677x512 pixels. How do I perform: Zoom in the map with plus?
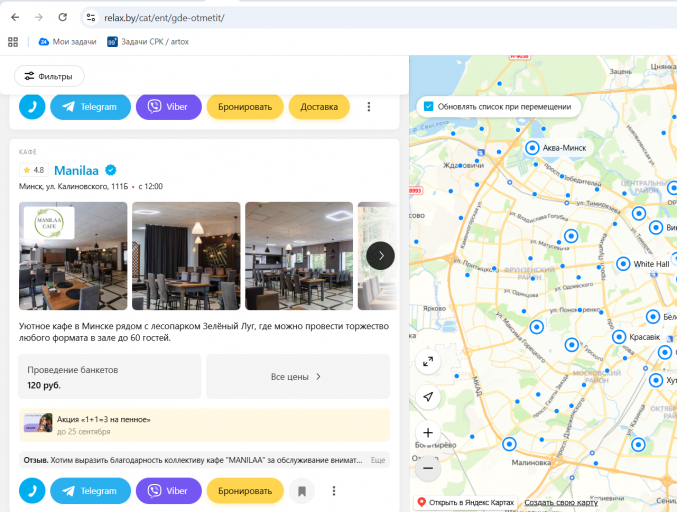[x=428, y=433]
